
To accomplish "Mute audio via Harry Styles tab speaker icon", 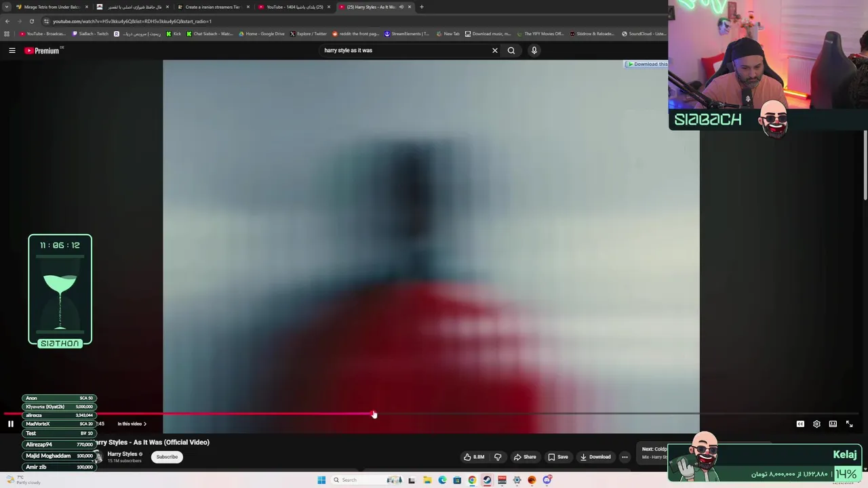I will (x=401, y=7).
